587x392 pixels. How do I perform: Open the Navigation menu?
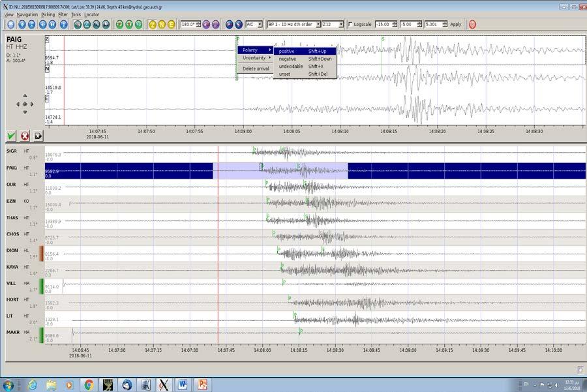[27, 14]
